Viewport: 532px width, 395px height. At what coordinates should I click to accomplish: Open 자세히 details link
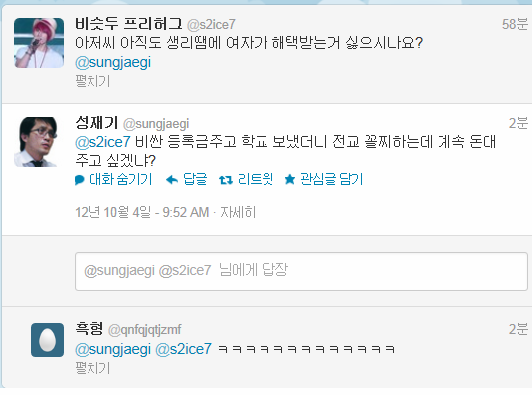pyautogui.click(x=238, y=213)
